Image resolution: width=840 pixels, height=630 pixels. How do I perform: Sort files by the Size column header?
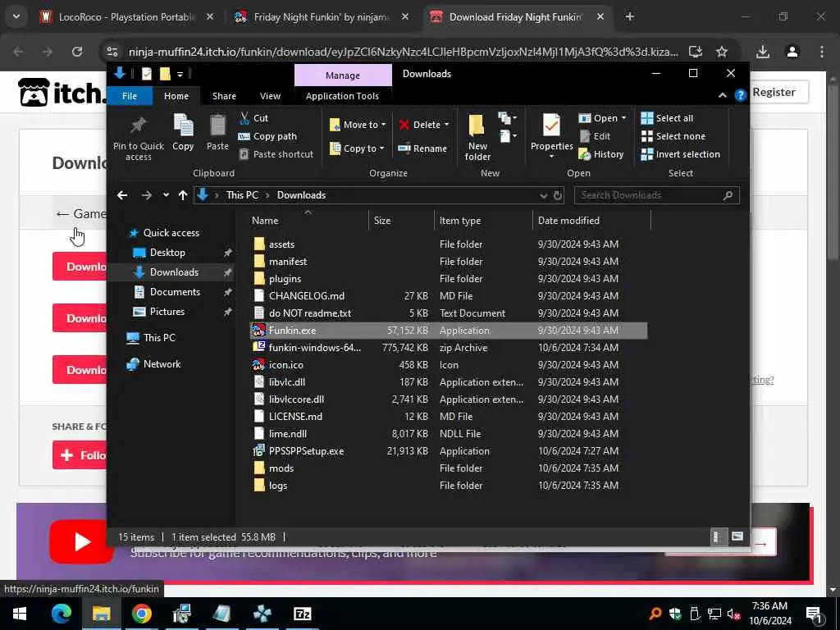(x=401, y=220)
